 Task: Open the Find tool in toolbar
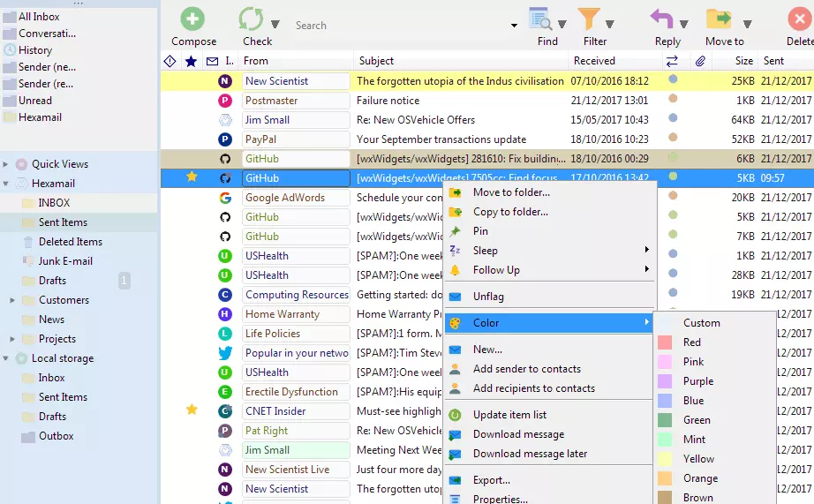(540, 19)
